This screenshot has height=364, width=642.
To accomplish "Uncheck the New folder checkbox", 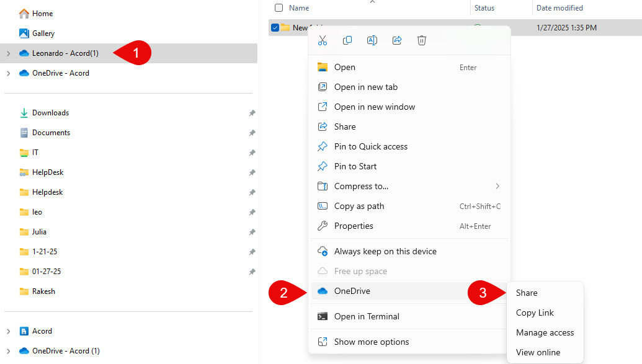I will point(274,27).
